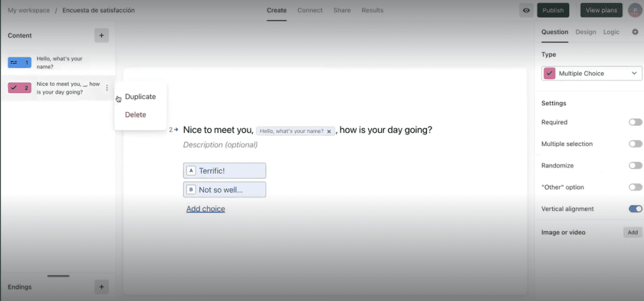
Task: Click the Add choice link
Action: pos(206,209)
